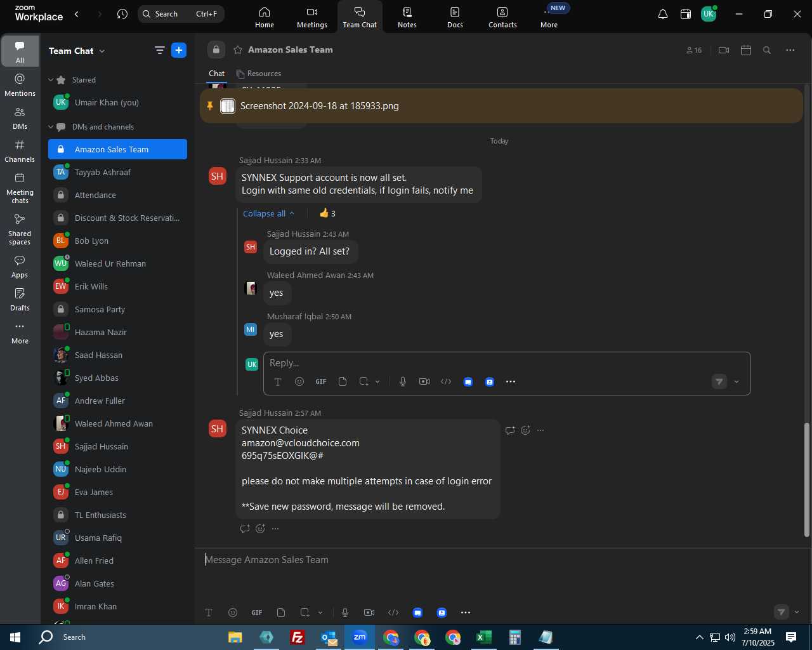This screenshot has height=650, width=812.
Task: Open the sidebar More option
Action: pyautogui.click(x=20, y=333)
